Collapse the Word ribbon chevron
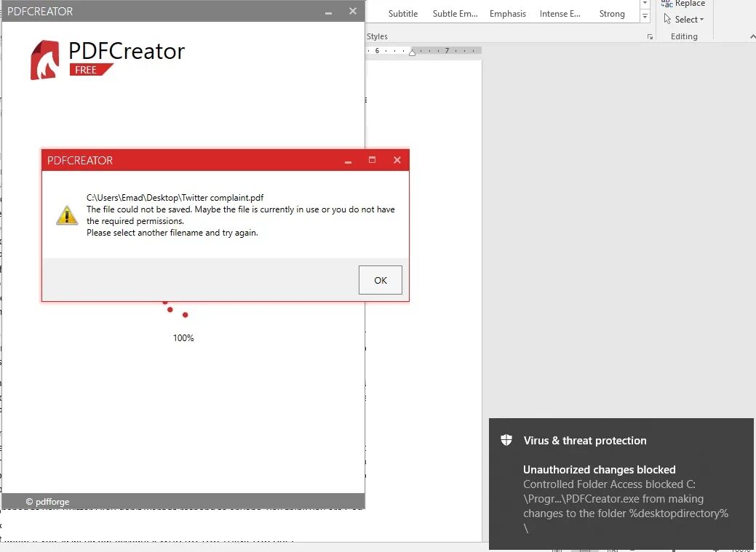The width and height of the screenshot is (756, 552). (x=752, y=36)
